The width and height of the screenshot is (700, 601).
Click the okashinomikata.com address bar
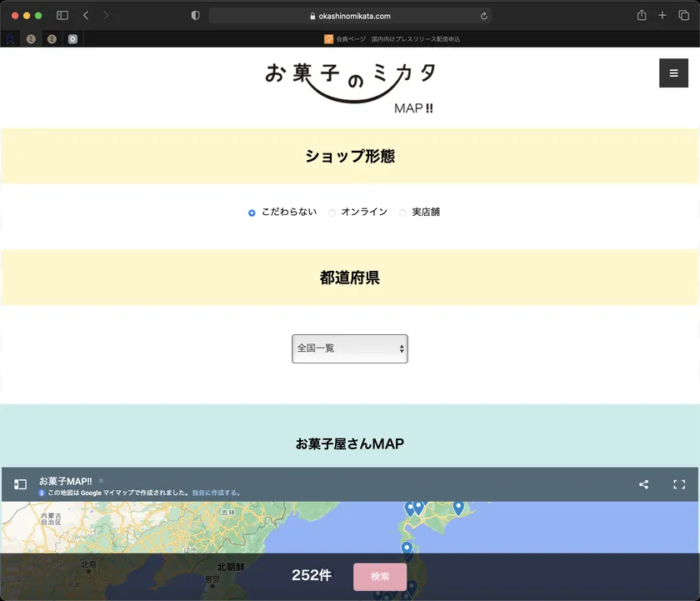point(350,16)
